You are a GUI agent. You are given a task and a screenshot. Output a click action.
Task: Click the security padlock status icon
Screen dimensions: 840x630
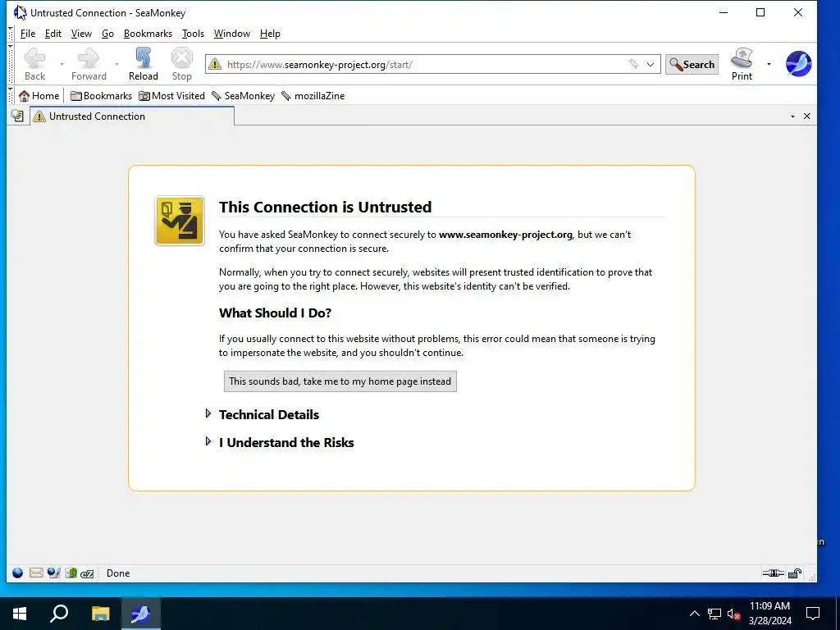(x=795, y=573)
